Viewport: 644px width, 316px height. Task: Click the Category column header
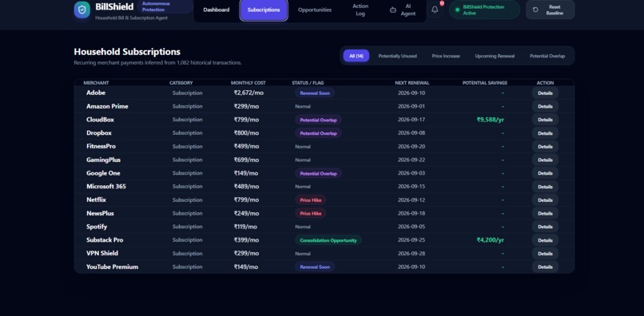click(181, 83)
